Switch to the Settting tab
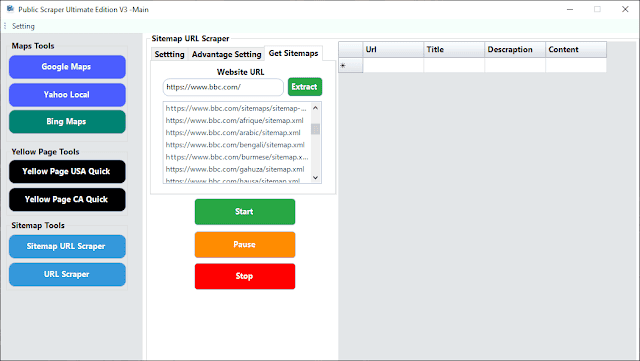This screenshot has width=640, height=361. [169, 54]
